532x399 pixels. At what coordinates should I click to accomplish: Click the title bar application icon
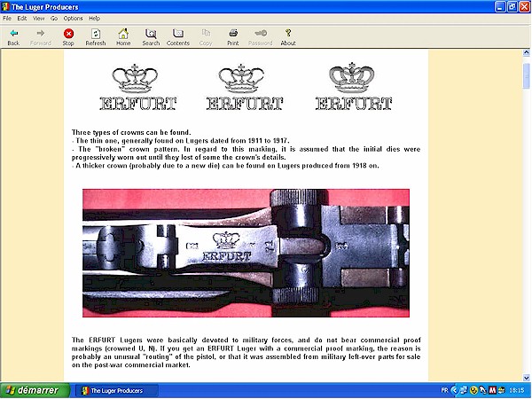[5, 6]
